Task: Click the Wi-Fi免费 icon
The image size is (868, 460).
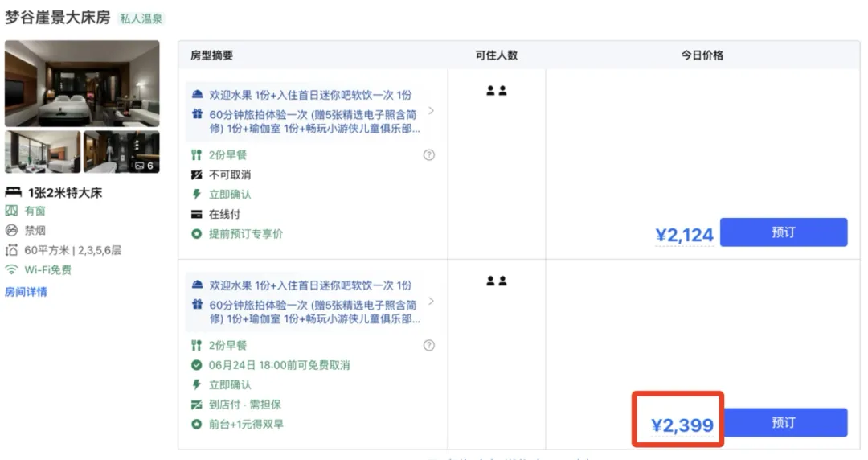Action: coord(11,270)
